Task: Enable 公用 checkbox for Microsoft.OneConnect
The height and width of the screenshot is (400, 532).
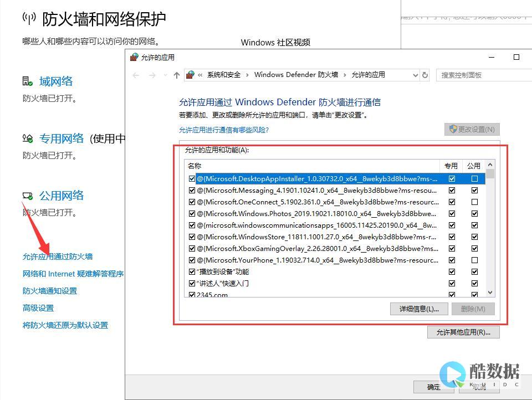Action: point(475,202)
